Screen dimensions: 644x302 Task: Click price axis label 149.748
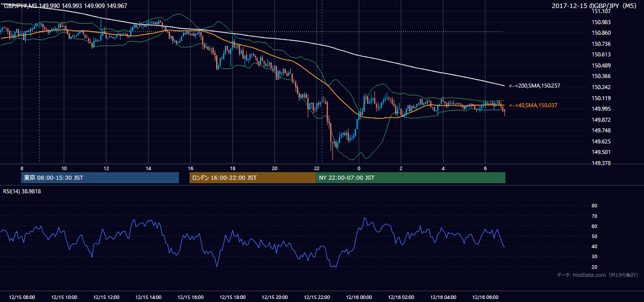[601, 130]
